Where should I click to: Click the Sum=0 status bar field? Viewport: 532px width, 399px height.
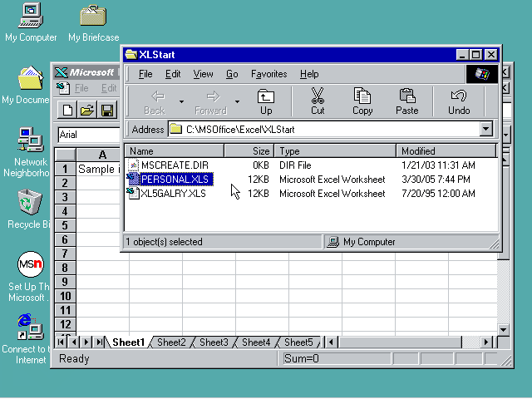(337, 358)
